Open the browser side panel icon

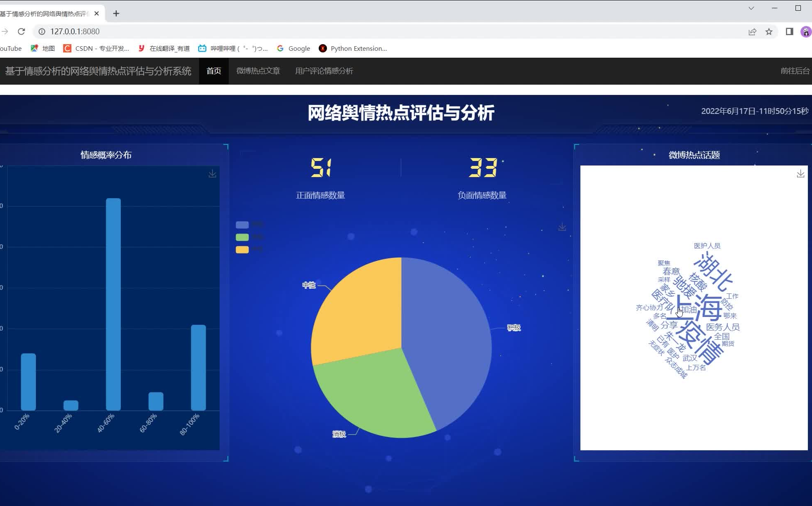coord(789,31)
